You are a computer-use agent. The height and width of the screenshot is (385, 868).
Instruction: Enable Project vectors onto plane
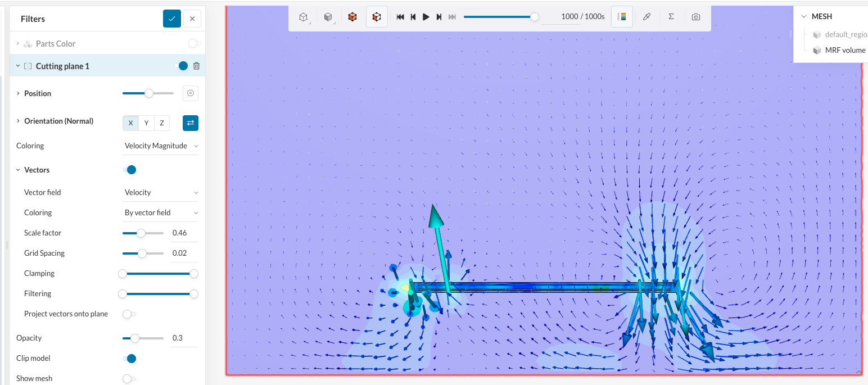coord(129,314)
